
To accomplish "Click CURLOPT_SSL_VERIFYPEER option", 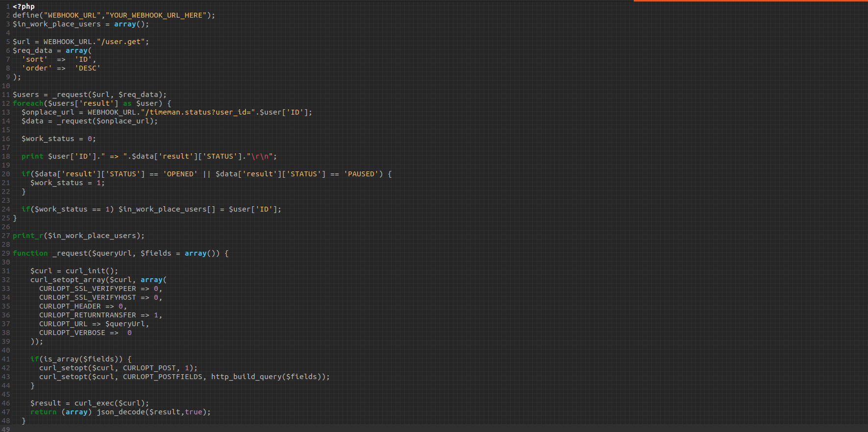I will click(87, 288).
